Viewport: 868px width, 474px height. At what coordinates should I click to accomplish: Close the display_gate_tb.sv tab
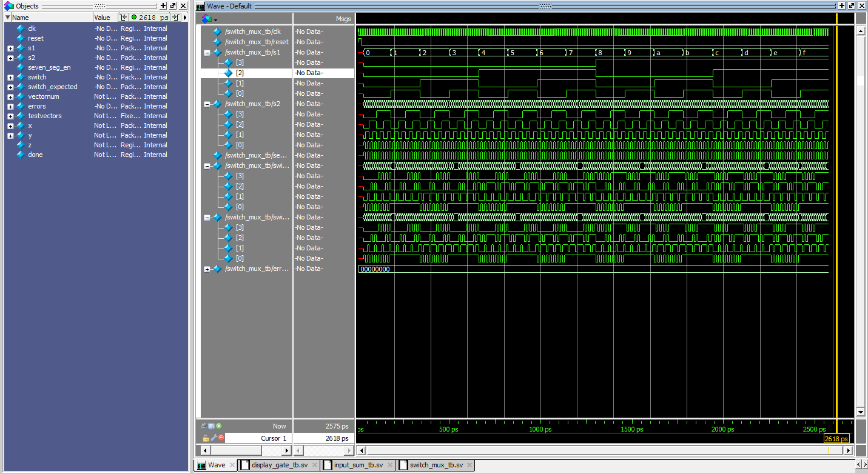pyautogui.click(x=315, y=466)
